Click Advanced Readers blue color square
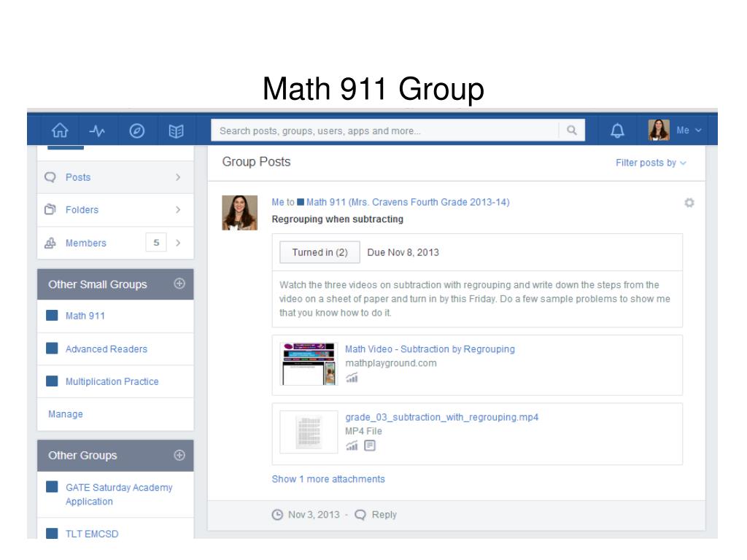747x560 pixels. [x=52, y=348]
